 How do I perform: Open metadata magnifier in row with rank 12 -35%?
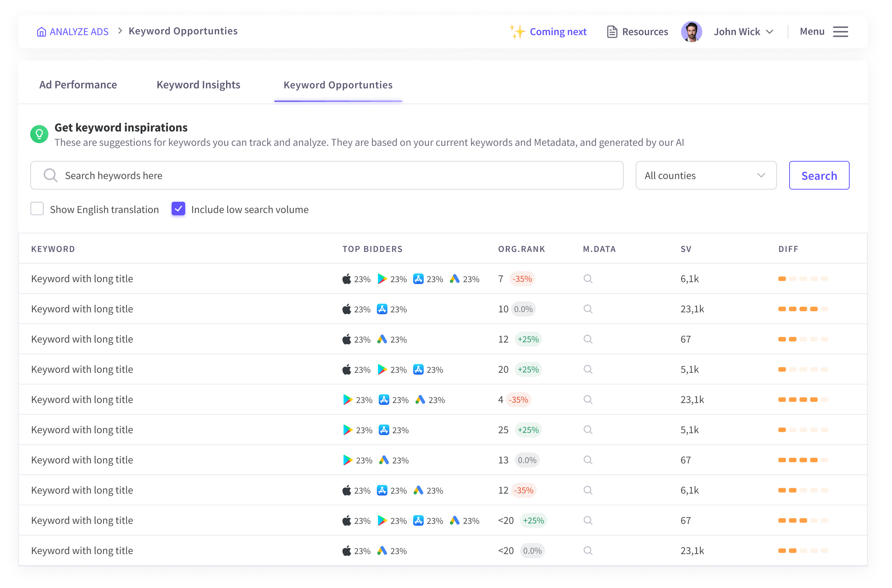coord(588,490)
